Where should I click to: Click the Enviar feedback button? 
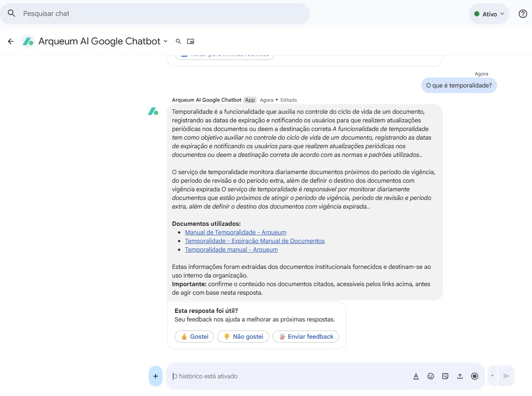click(x=306, y=337)
